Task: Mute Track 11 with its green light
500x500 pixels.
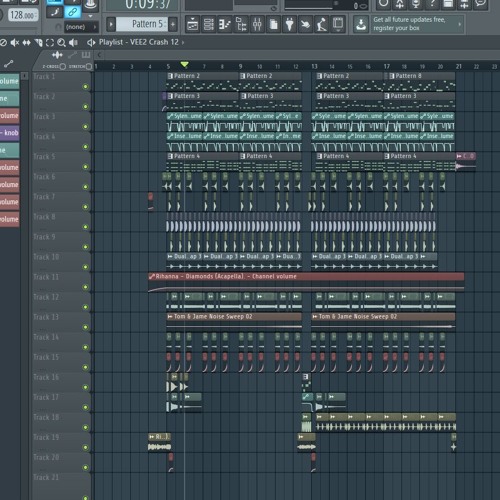Action: point(86,287)
